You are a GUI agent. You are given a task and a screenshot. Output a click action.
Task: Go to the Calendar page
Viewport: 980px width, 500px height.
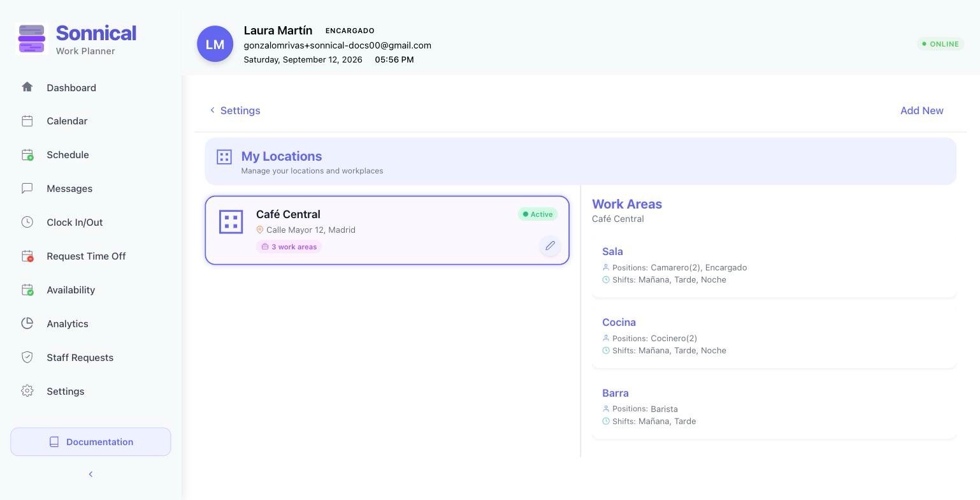click(x=67, y=121)
